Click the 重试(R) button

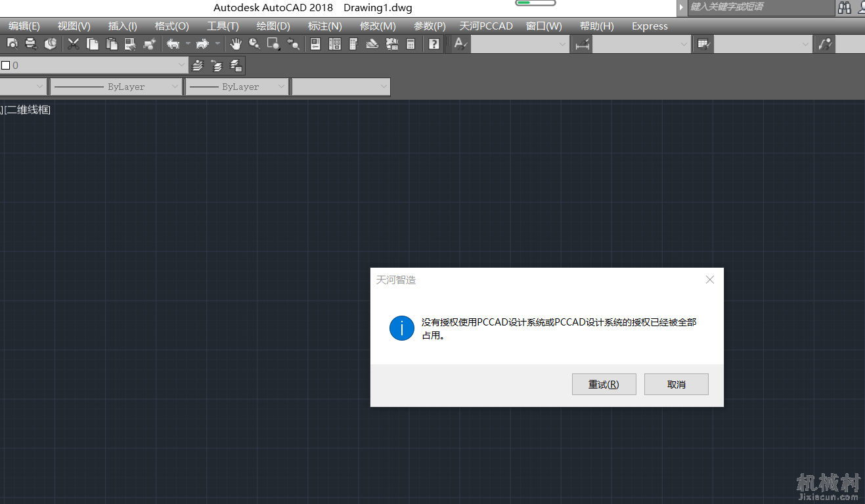coord(604,385)
